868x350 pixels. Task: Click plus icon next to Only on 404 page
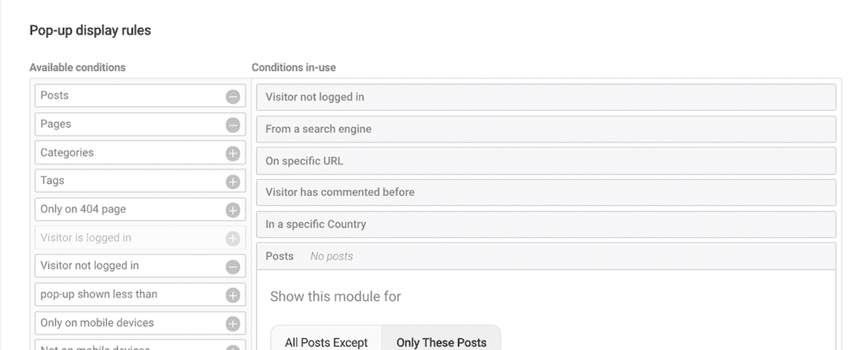[232, 210]
